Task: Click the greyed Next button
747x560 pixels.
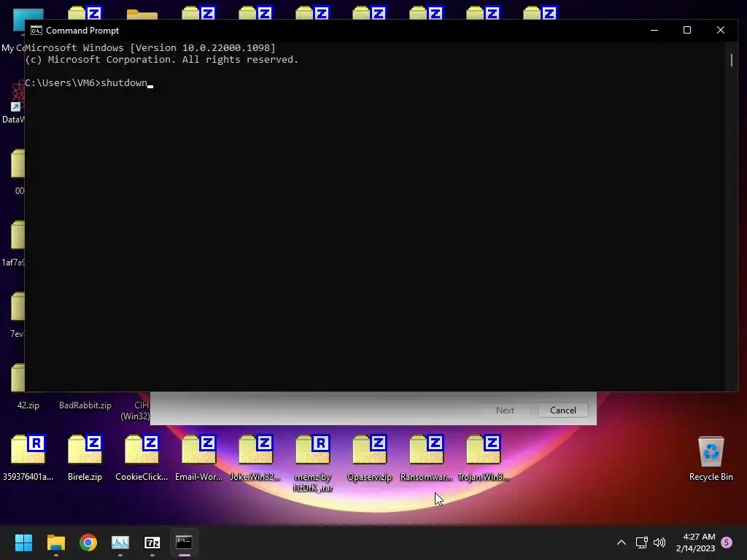Action: [x=505, y=410]
